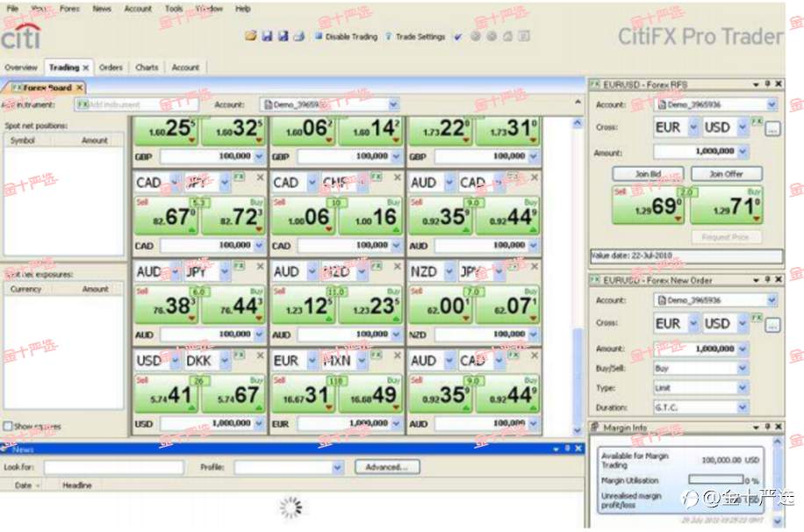Screen dimensions: 804x532
Task: Open the File menu
Action: point(12,9)
